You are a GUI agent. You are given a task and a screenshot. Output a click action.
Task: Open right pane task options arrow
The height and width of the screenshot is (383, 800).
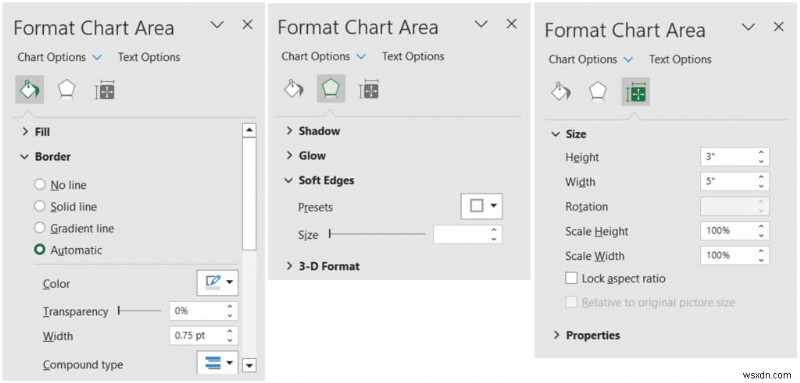(748, 27)
